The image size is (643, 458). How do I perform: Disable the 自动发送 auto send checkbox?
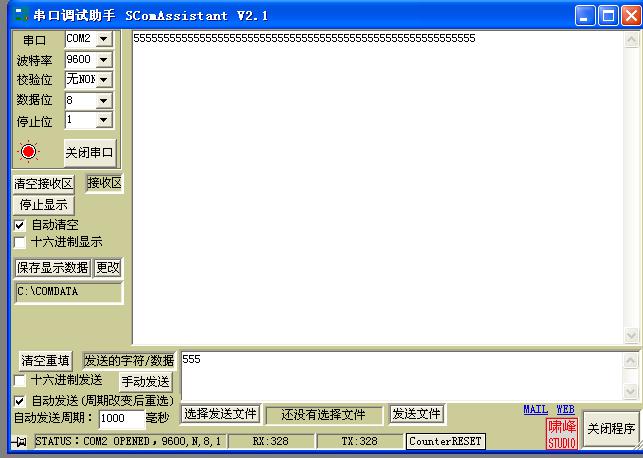(20, 400)
